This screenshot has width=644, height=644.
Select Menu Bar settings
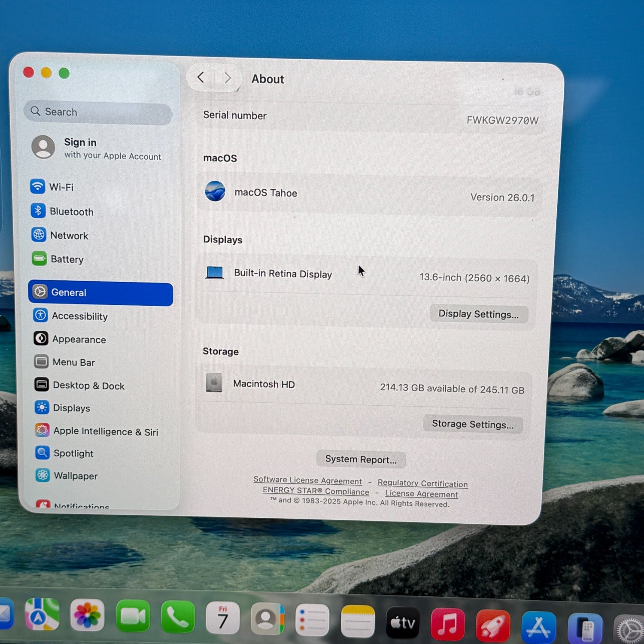73,362
